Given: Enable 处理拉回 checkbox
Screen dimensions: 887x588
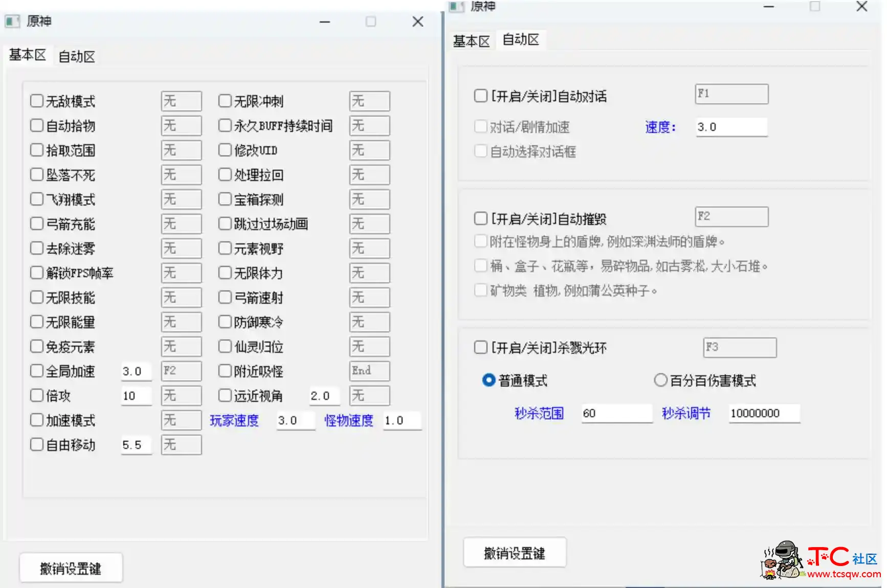Looking at the screenshot, I should click(x=225, y=174).
